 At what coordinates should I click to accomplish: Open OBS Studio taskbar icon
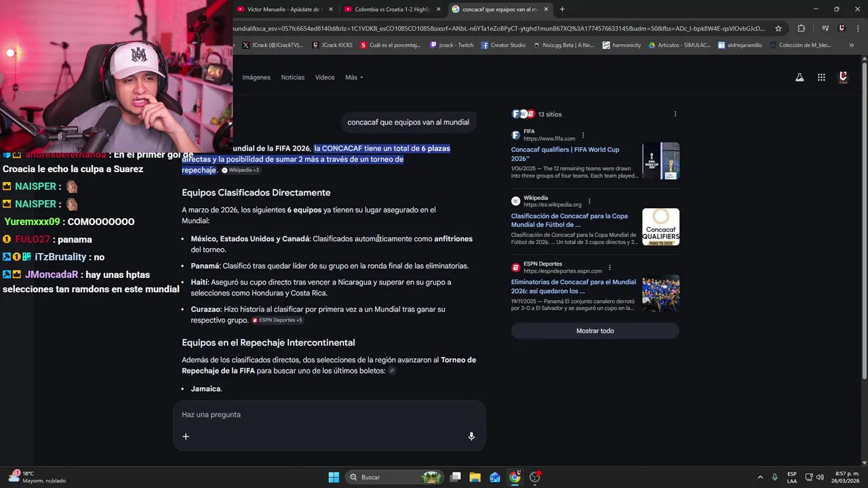pos(535,477)
